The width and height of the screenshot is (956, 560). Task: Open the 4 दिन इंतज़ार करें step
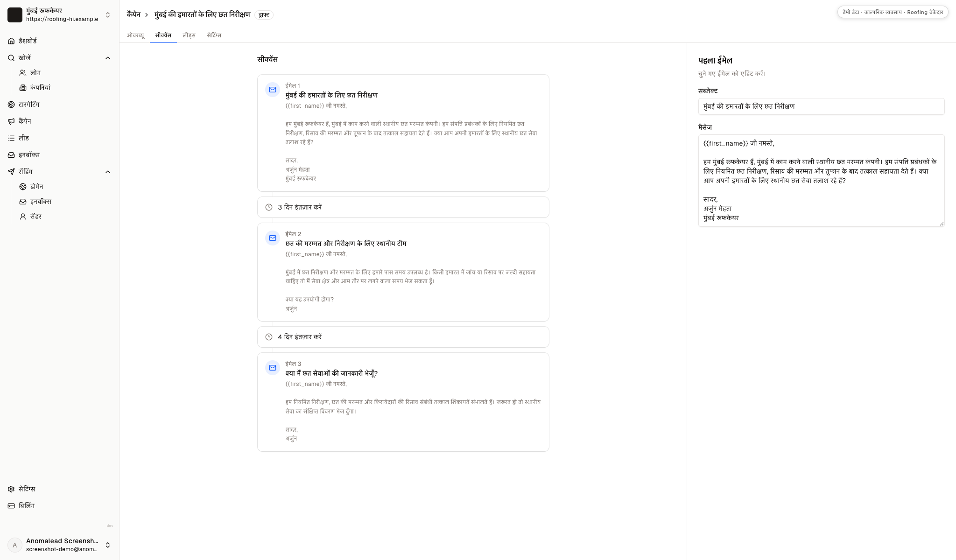[403, 337]
